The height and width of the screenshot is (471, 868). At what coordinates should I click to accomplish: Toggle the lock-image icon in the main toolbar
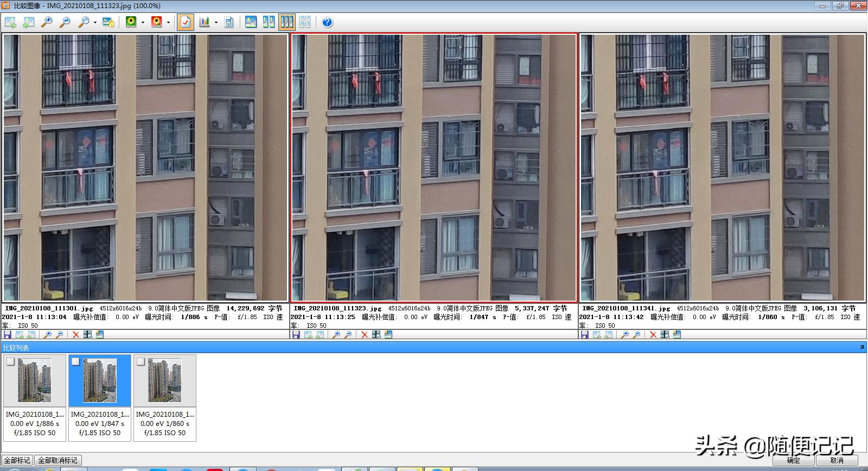(108, 22)
